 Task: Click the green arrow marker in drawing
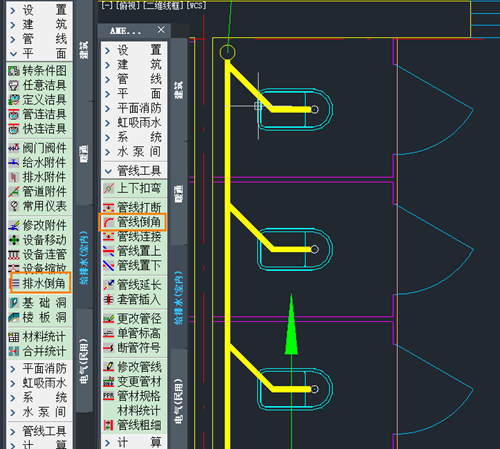pos(291,324)
